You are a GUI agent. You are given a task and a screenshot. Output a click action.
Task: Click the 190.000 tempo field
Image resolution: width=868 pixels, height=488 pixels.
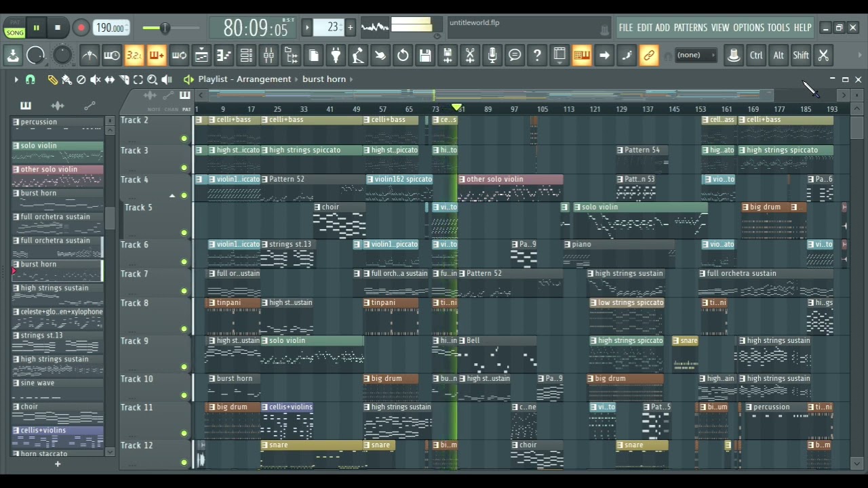[111, 28]
